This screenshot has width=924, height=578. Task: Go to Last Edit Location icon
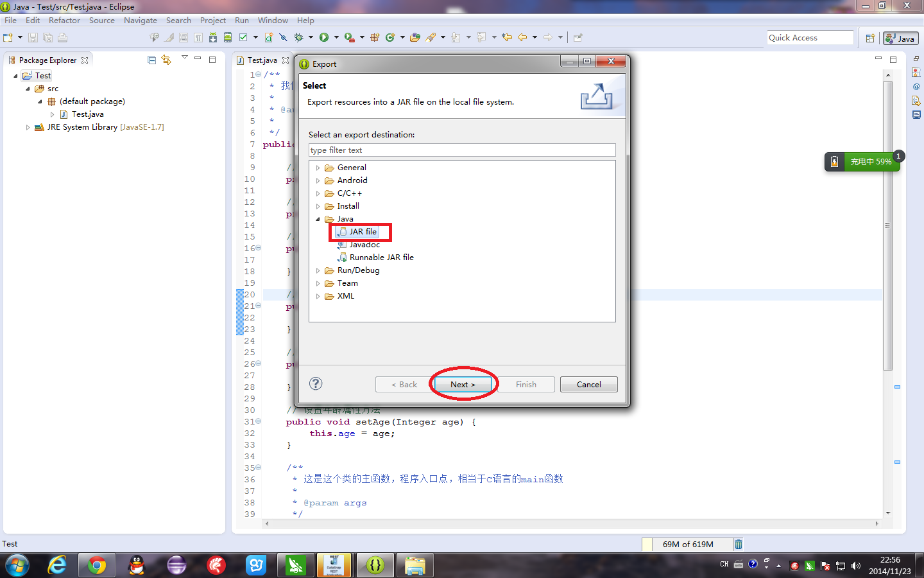tap(507, 37)
